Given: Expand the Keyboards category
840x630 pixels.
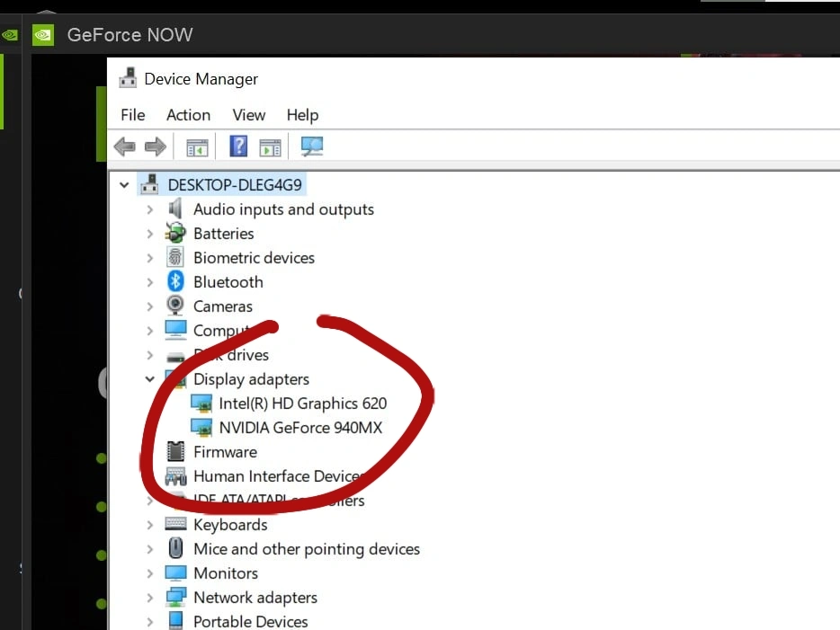Looking at the screenshot, I should [x=150, y=525].
